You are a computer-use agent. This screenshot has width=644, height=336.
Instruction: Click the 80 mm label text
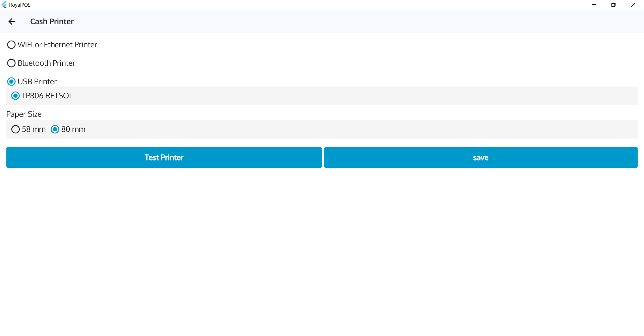[73, 129]
